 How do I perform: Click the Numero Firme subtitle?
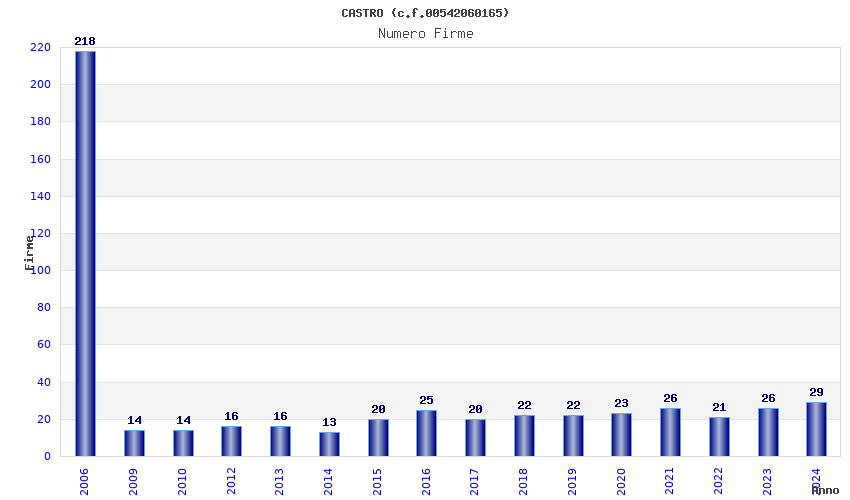(x=426, y=34)
